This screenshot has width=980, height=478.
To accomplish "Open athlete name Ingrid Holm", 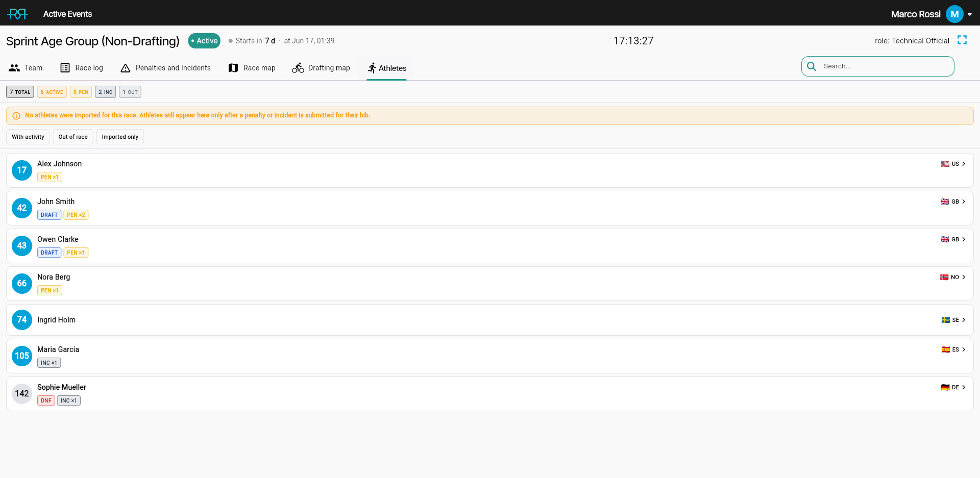I will click(x=56, y=320).
